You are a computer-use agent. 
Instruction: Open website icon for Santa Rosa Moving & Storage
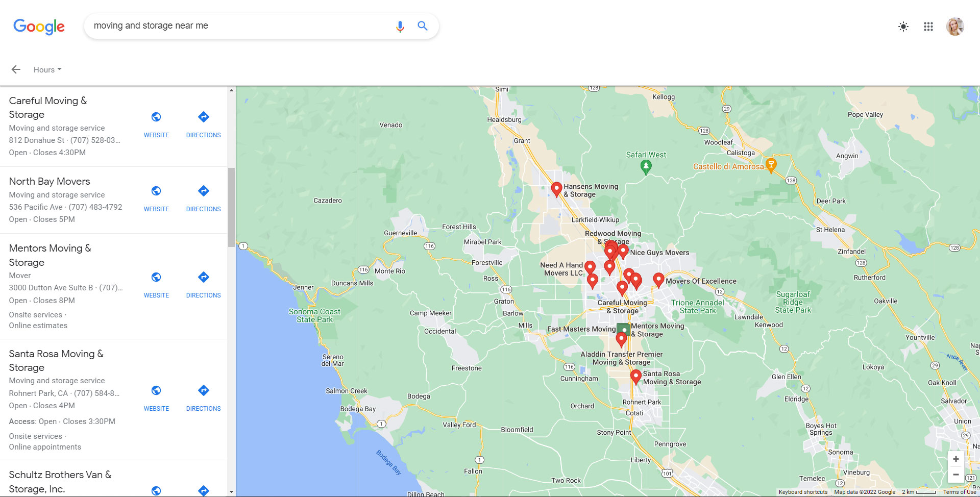pyautogui.click(x=156, y=390)
